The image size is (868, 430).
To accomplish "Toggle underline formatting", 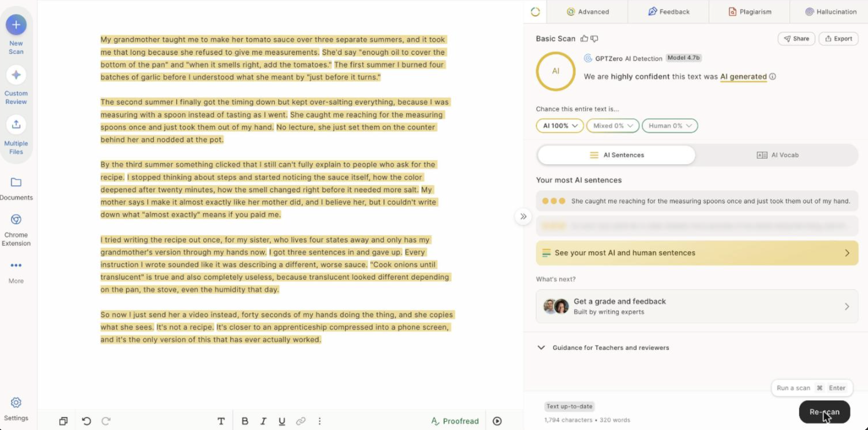I will pos(282,421).
